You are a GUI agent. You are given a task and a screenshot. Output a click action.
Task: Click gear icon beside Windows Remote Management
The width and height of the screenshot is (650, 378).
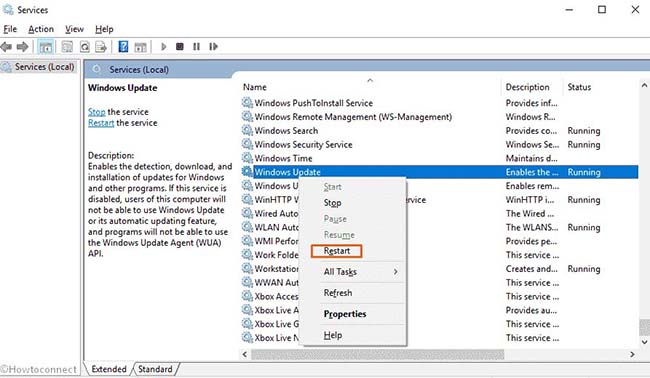pyautogui.click(x=247, y=116)
